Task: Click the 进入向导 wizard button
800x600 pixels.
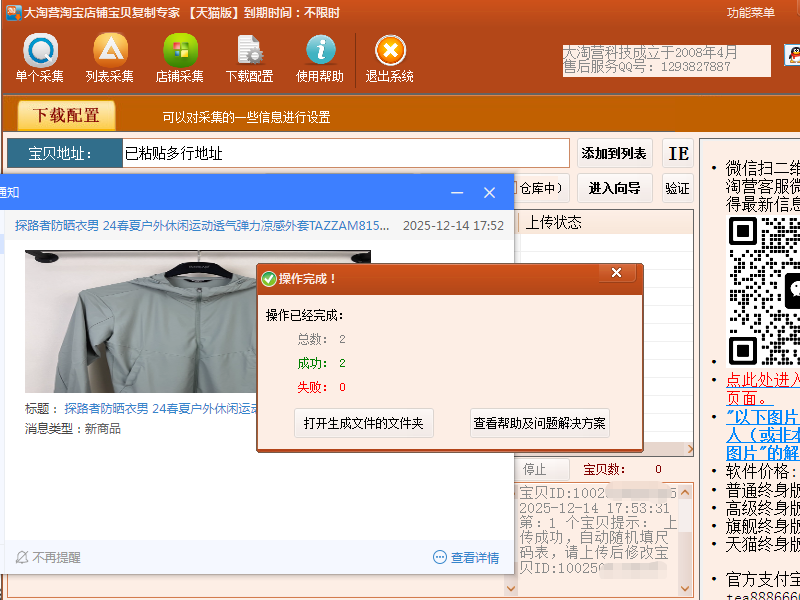Action: point(614,188)
